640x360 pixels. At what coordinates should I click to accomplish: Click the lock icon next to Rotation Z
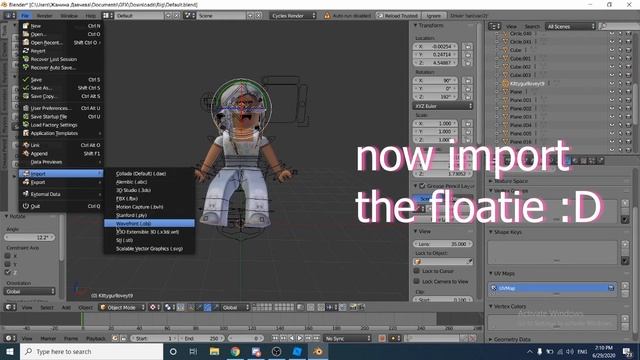(467, 97)
